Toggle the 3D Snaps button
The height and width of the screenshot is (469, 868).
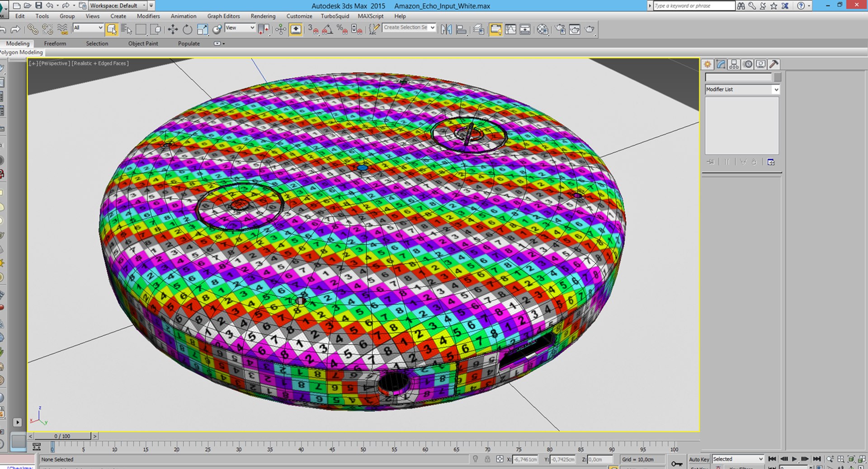pos(313,29)
